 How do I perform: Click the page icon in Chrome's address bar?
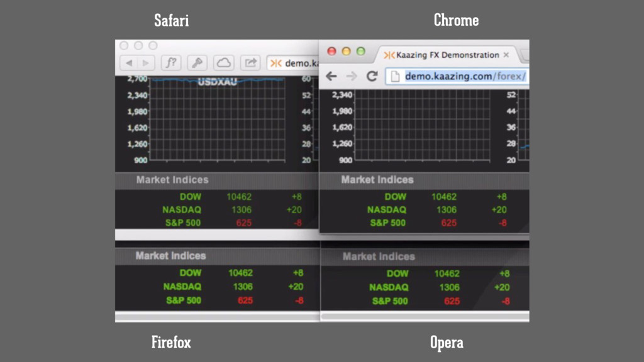click(x=395, y=76)
